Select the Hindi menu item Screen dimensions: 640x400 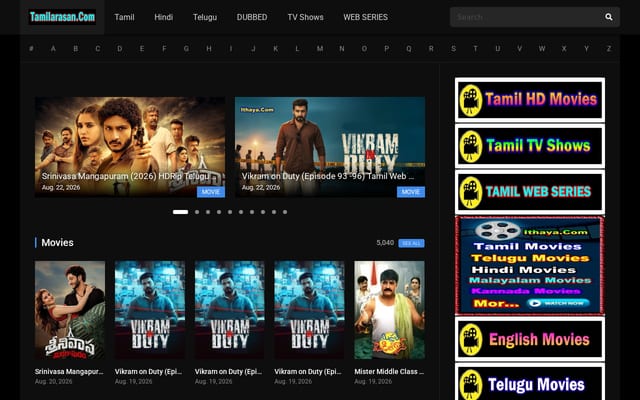click(x=163, y=17)
